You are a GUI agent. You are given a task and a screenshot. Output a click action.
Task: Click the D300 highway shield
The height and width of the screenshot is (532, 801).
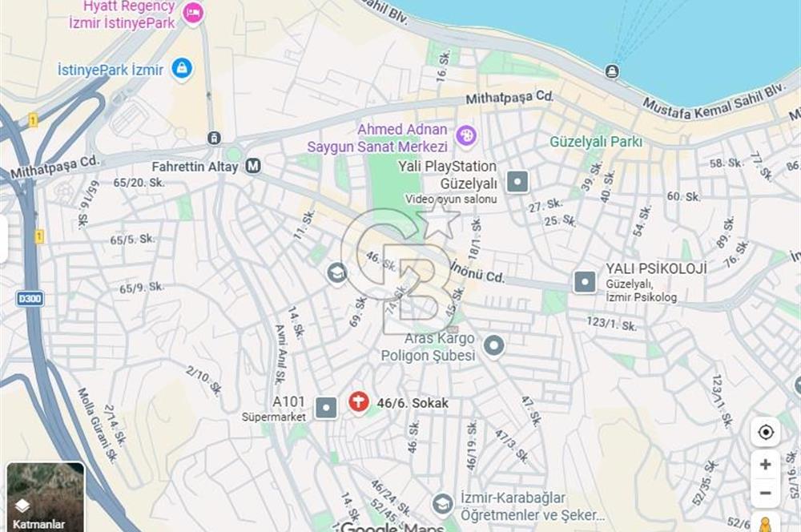coord(30,299)
